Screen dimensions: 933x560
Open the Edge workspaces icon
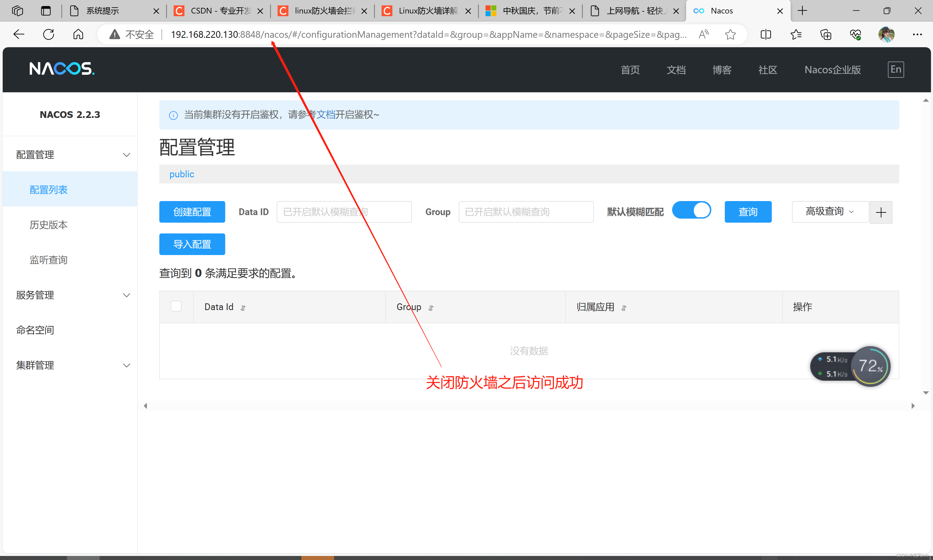pos(17,11)
